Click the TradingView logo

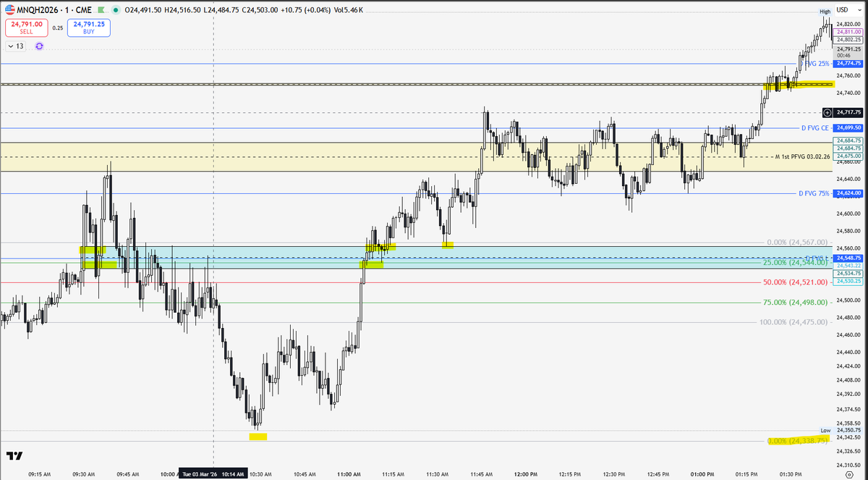coord(14,455)
